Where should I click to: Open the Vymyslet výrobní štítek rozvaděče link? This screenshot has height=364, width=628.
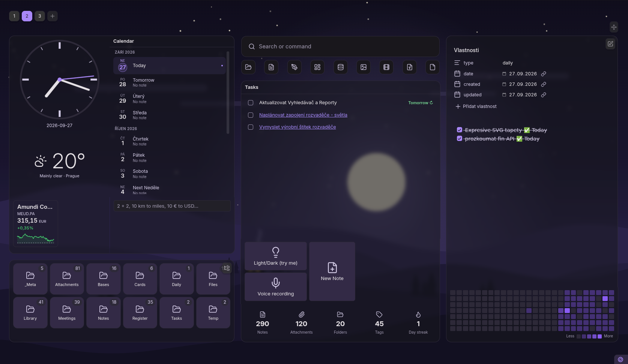click(297, 127)
